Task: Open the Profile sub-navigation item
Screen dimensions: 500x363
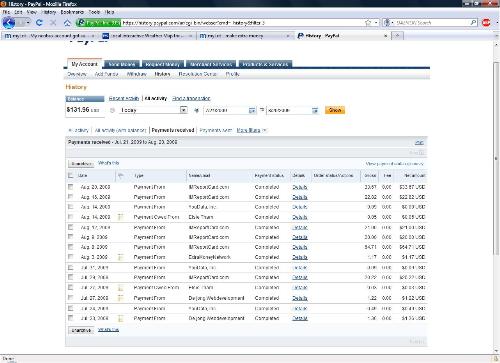Action: [x=233, y=74]
